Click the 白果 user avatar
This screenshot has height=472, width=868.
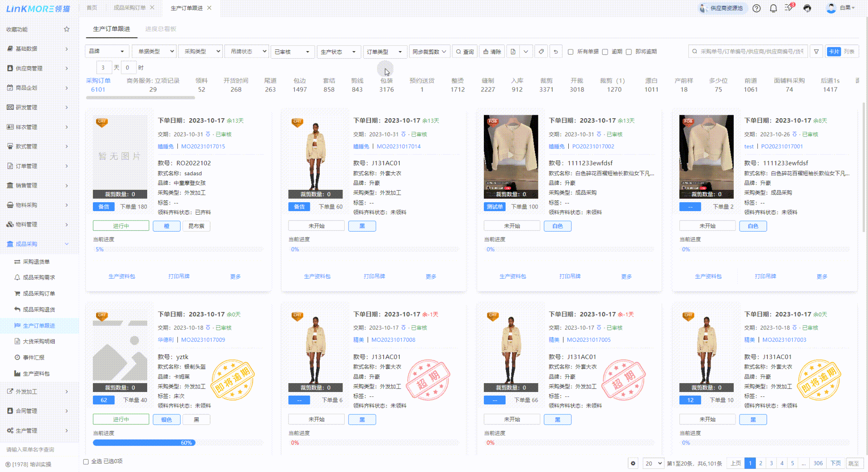[x=831, y=8]
